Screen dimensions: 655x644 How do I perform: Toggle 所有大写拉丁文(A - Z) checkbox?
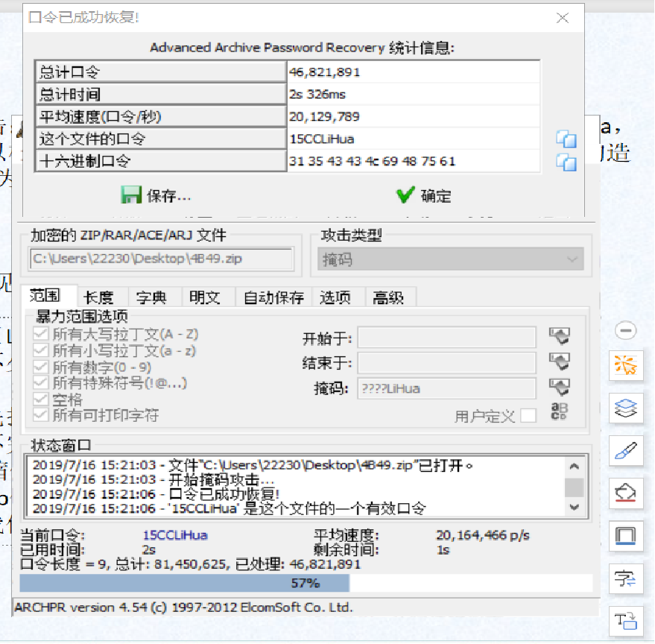(40, 334)
